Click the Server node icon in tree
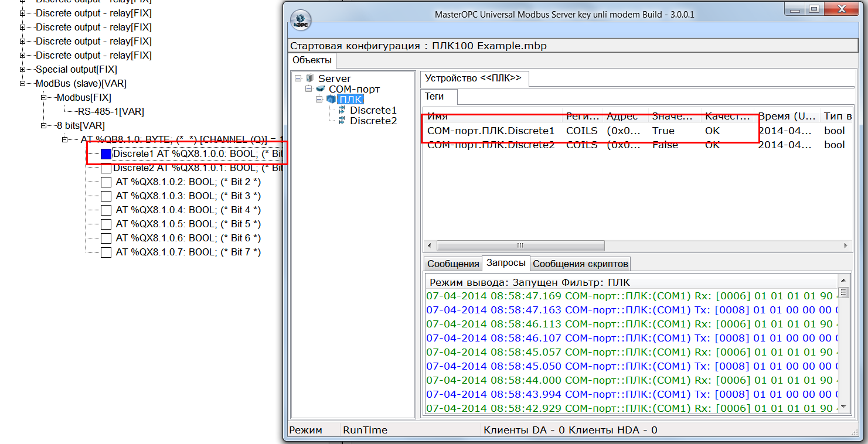The width and height of the screenshot is (868, 444). click(x=310, y=78)
